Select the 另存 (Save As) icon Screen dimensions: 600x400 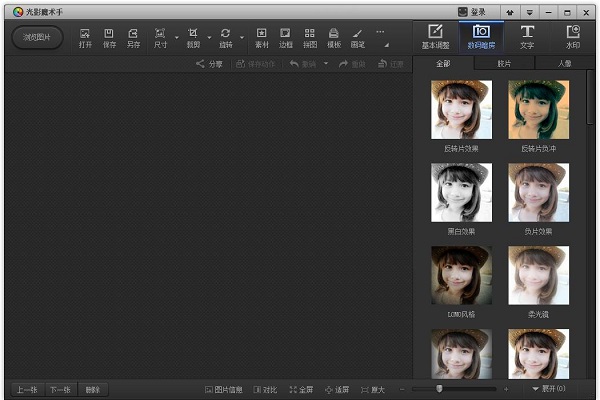[x=133, y=36]
